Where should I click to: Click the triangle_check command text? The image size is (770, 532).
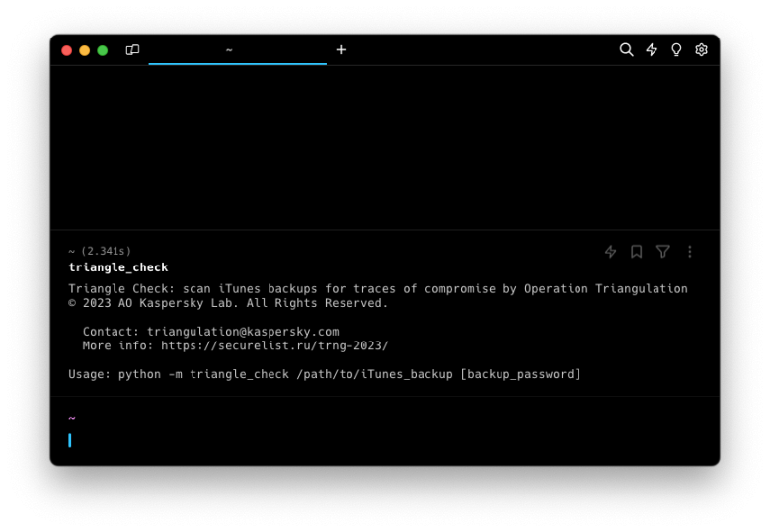click(x=118, y=267)
